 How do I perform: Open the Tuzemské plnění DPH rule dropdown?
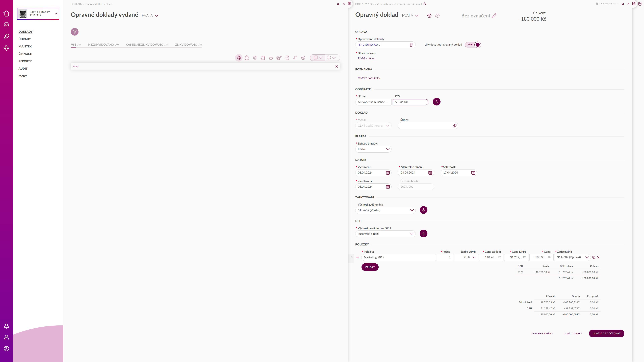(x=385, y=234)
